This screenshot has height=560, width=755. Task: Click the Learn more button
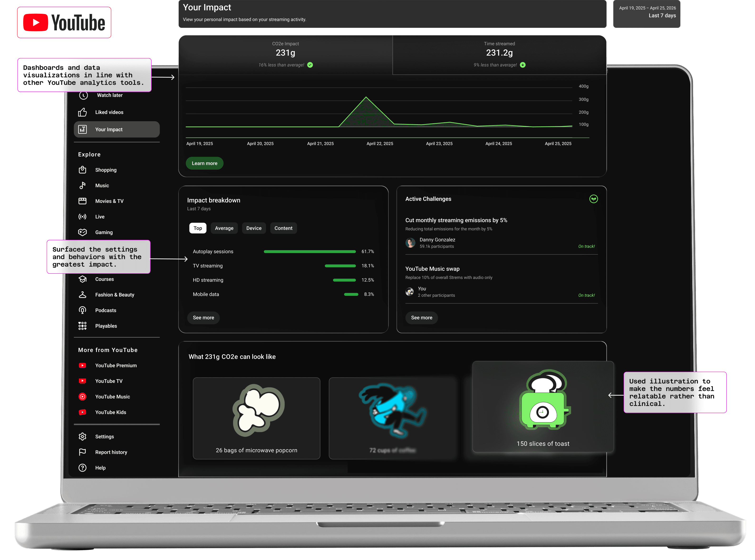(204, 163)
